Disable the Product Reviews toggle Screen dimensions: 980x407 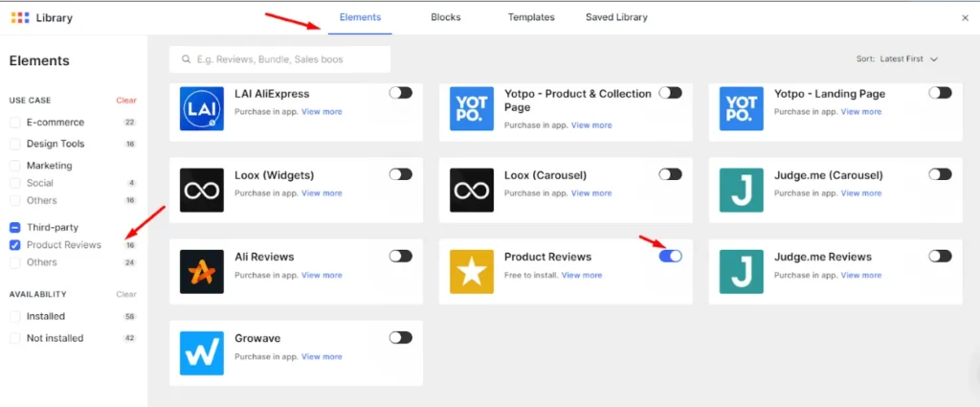pyautogui.click(x=671, y=256)
